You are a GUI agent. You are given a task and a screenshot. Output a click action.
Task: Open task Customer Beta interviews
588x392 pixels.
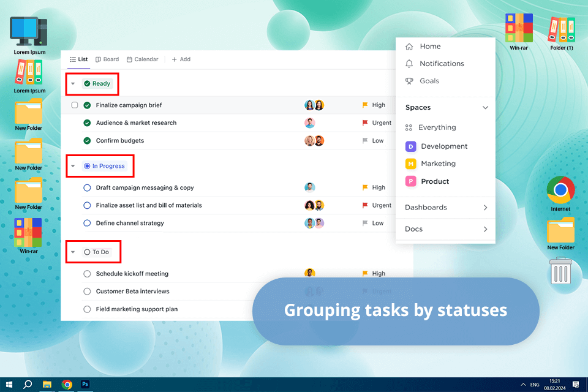click(x=132, y=292)
